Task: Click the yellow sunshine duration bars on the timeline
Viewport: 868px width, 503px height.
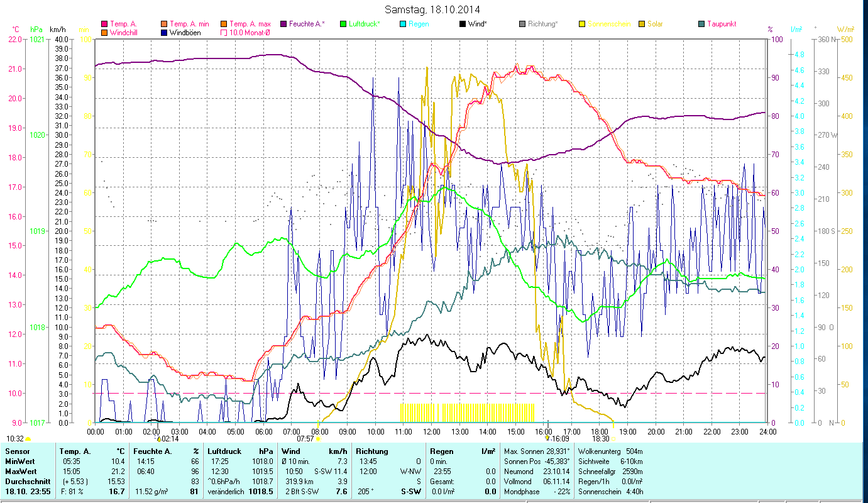Action: click(468, 412)
